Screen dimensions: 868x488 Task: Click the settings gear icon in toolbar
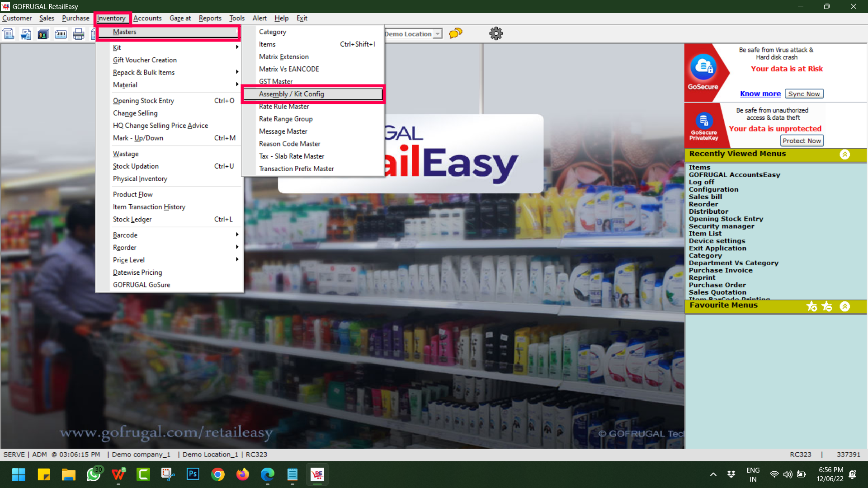click(496, 33)
